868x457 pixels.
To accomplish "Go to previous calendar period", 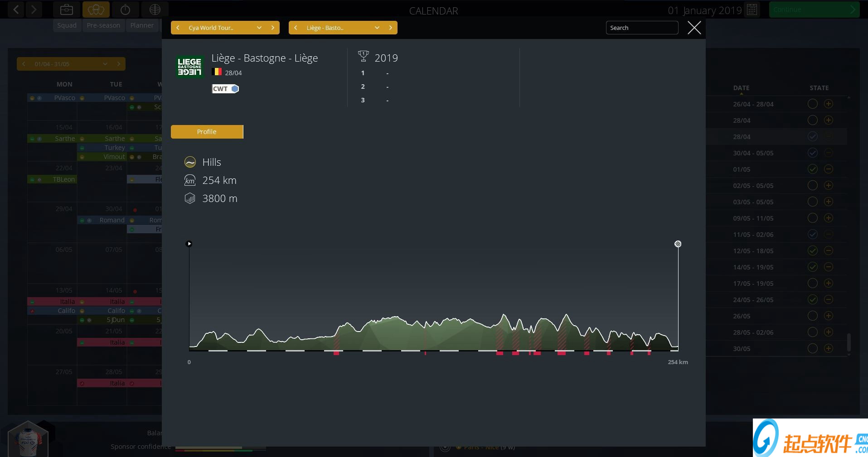I will (24, 64).
